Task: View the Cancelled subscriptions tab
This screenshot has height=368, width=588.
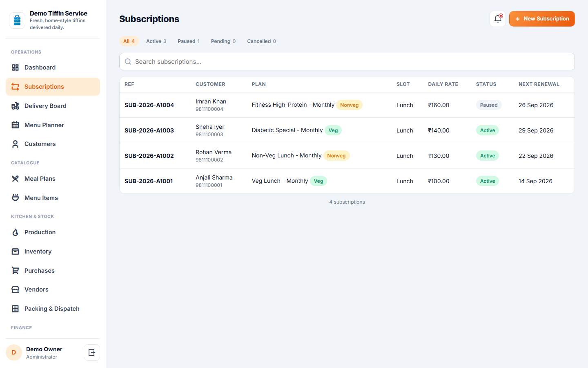Action: [262, 41]
